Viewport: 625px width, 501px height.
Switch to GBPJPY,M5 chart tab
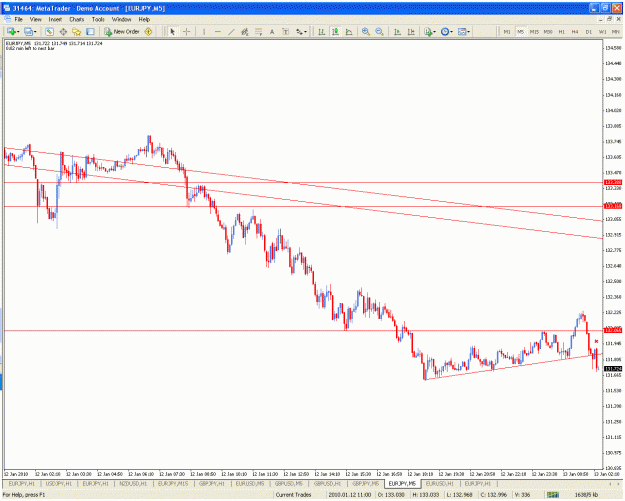[x=366, y=483]
